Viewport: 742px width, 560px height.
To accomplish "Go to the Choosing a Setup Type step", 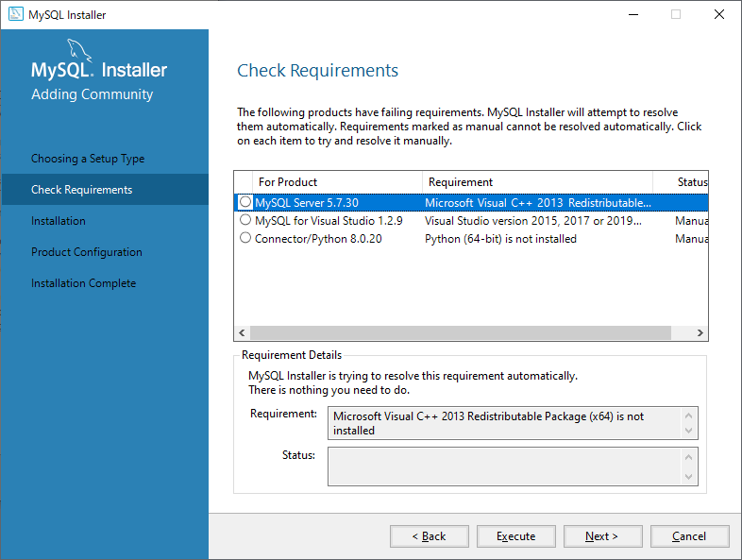I will point(88,159).
